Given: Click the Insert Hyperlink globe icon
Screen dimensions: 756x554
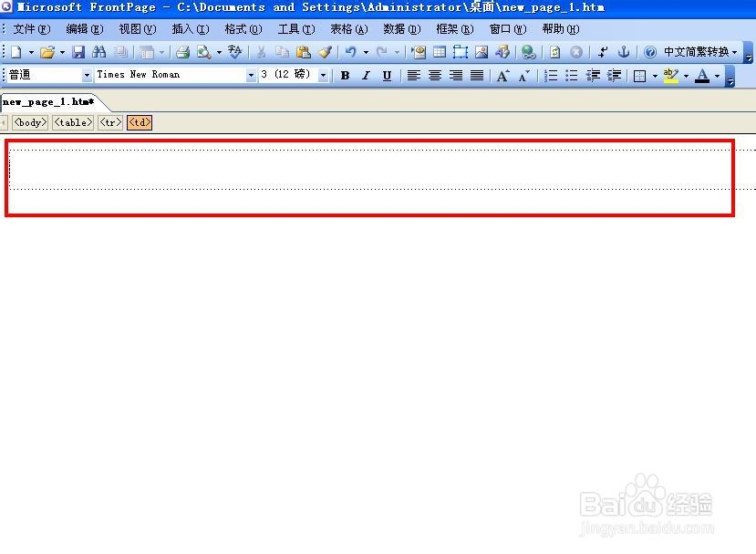Looking at the screenshot, I should tap(529, 52).
